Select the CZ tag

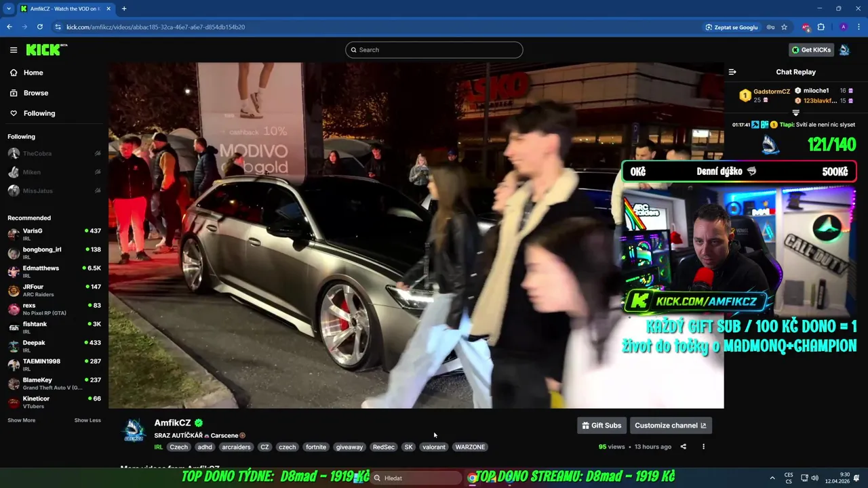[x=264, y=447]
